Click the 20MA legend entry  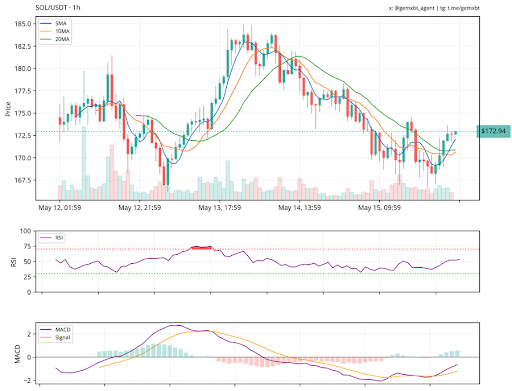(54, 39)
